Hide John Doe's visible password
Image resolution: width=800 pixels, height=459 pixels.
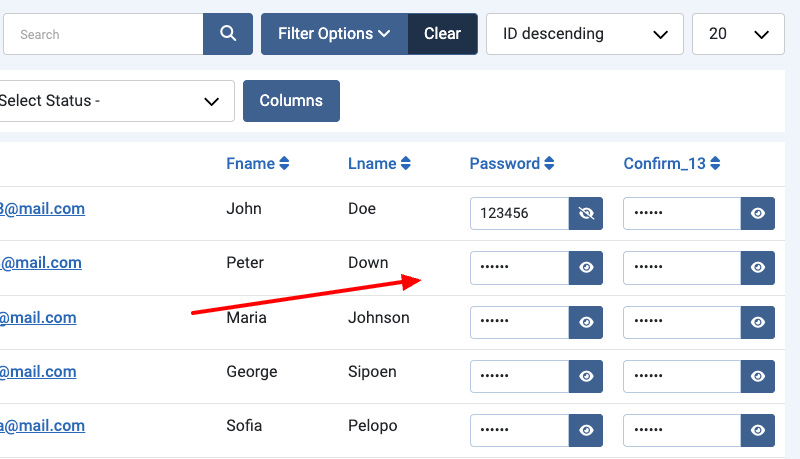click(x=586, y=213)
